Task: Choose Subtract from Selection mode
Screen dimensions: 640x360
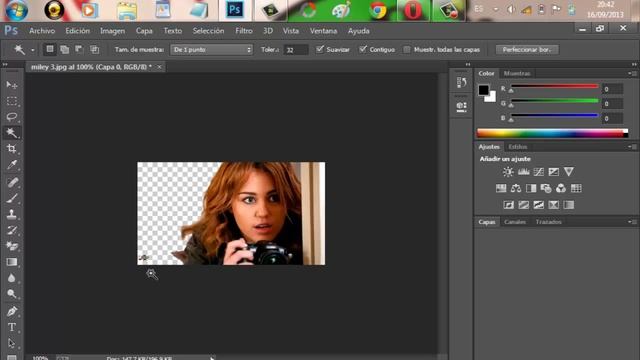Action: pos(79,49)
